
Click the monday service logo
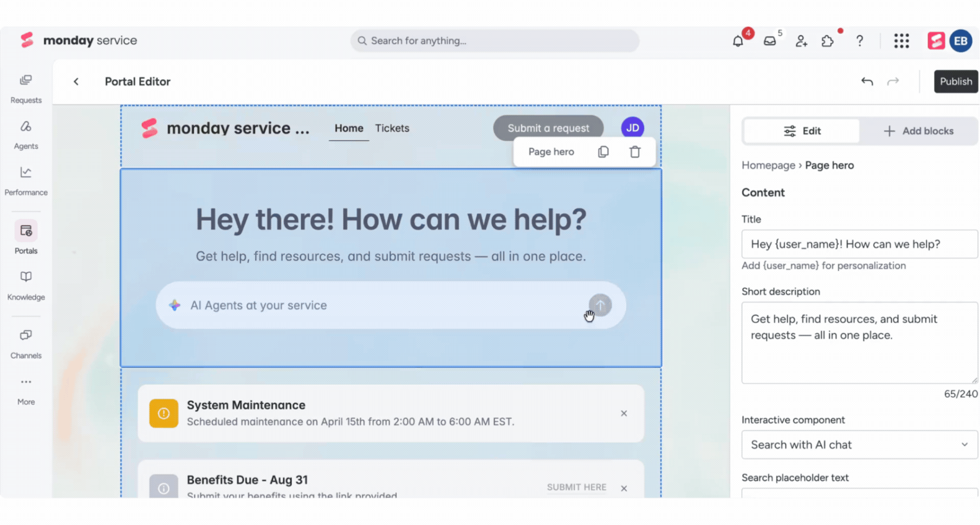pyautogui.click(x=79, y=41)
